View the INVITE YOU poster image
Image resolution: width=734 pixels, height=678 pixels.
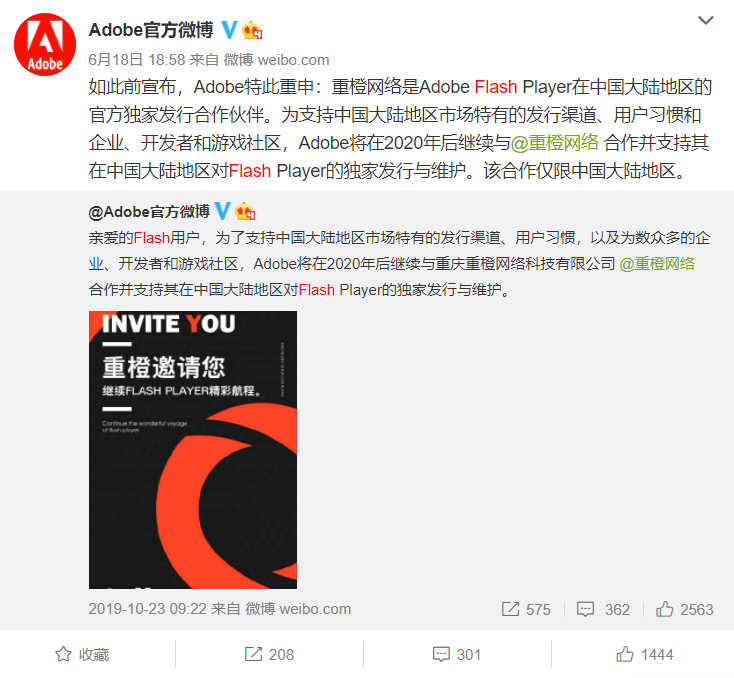(193, 450)
